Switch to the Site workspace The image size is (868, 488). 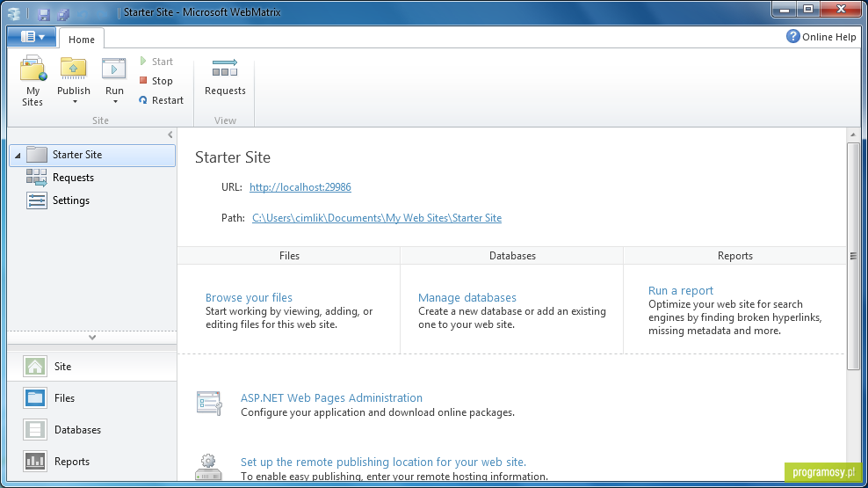[92, 366]
